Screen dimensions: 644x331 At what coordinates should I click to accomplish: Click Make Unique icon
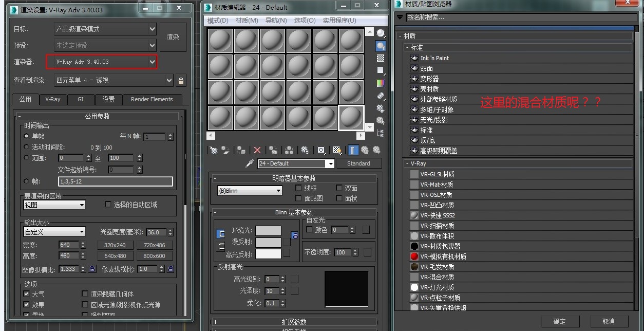click(289, 150)
